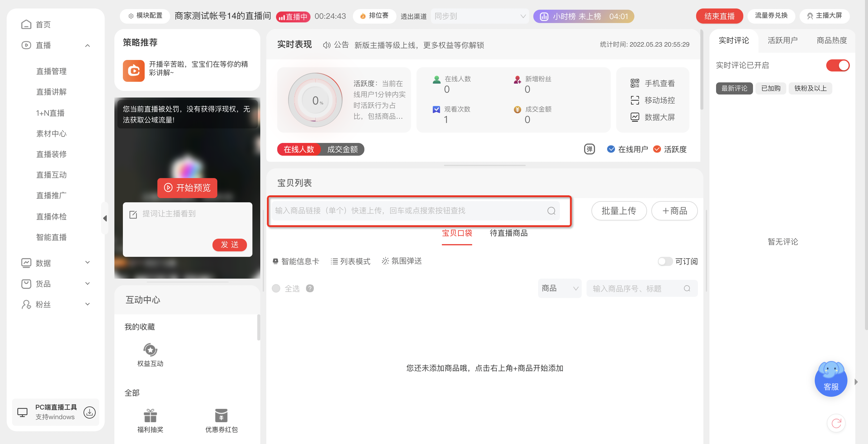Open 数据大屏 chart icon
The height and width of the screenshot is (444, 868).
[x=634, y=117]
